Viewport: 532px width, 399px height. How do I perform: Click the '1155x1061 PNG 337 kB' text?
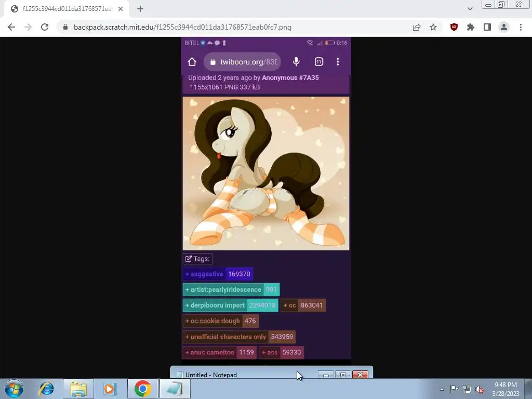tap(224, 87)
